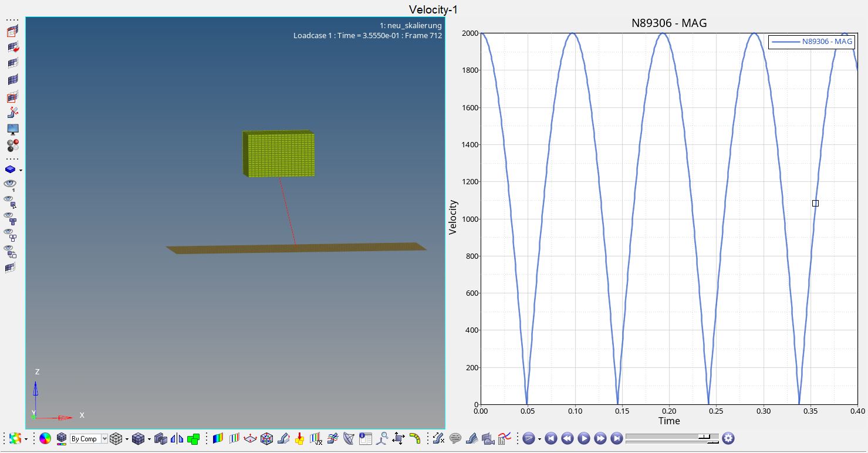Step forward one animation frame

(600, 438)
